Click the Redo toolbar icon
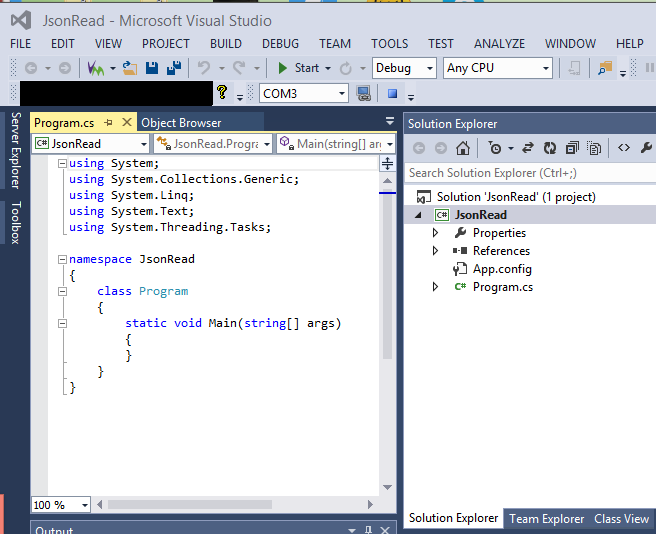This screenshot has height=534, width=656. point(239,68)
